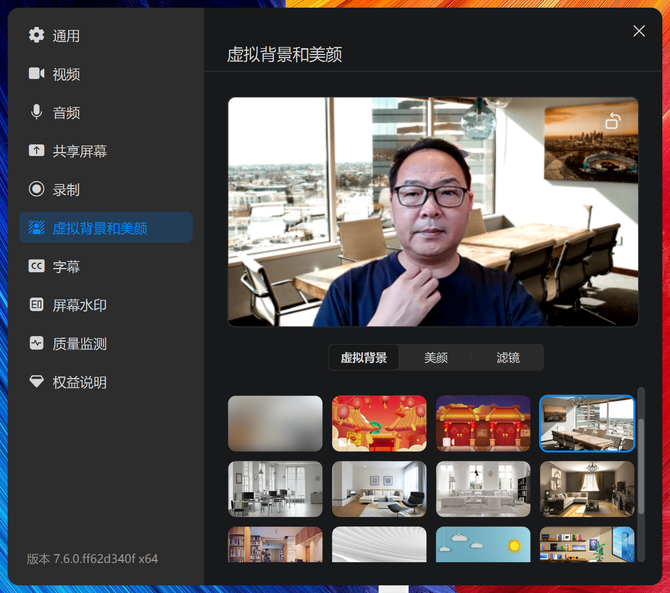Switch to the 滤镜 tab
This screenshot has height=593, width=670.
(x=508, y=357)
